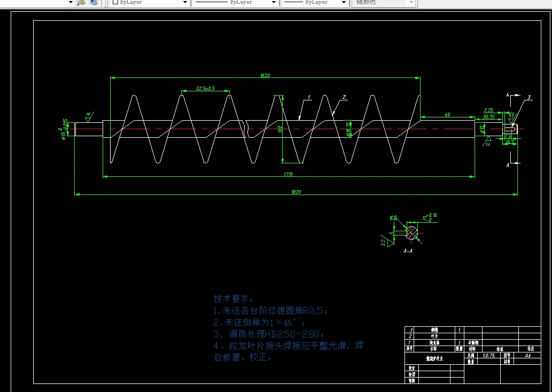Select the note line 未注倒角为1×45°

click(259, 323)
